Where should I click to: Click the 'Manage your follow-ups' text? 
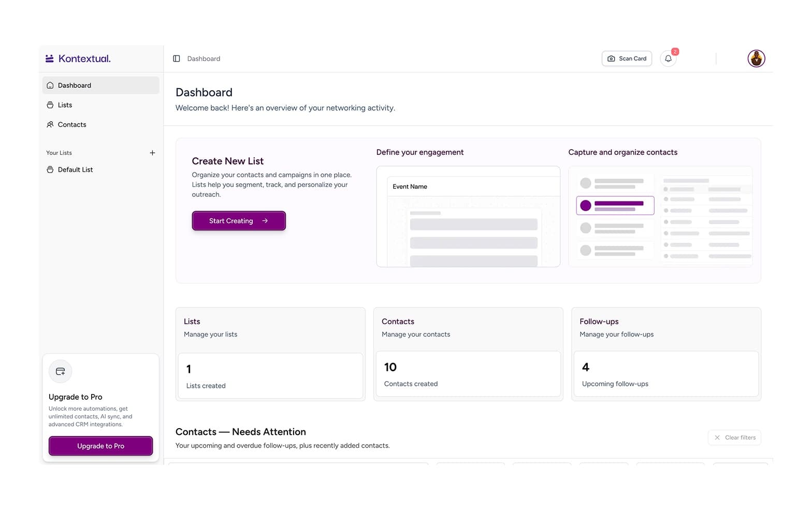point(617,334)
